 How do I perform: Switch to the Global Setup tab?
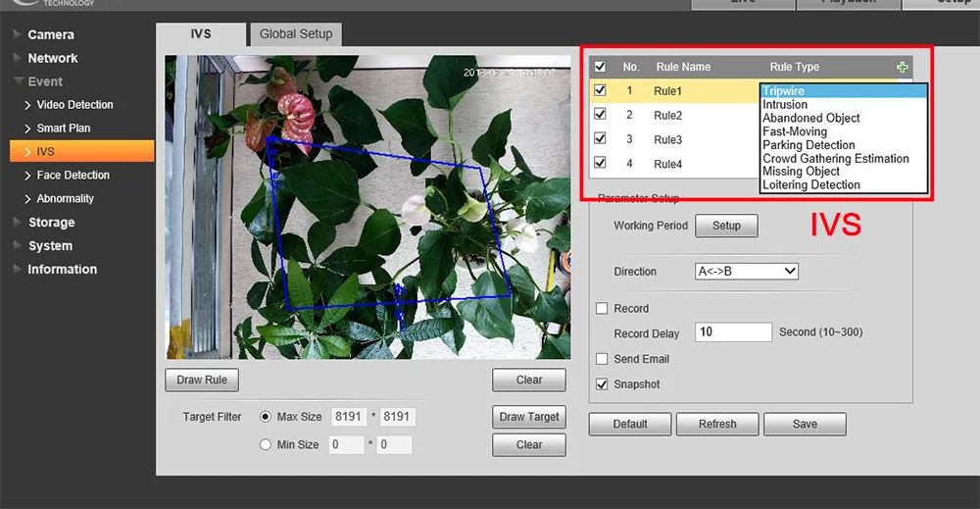tap(296, 34)
